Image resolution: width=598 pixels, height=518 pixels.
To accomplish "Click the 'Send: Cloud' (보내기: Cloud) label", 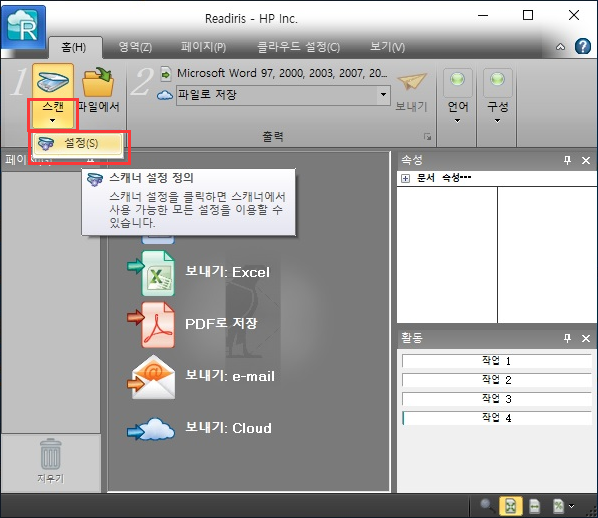I will pos(228,428).
